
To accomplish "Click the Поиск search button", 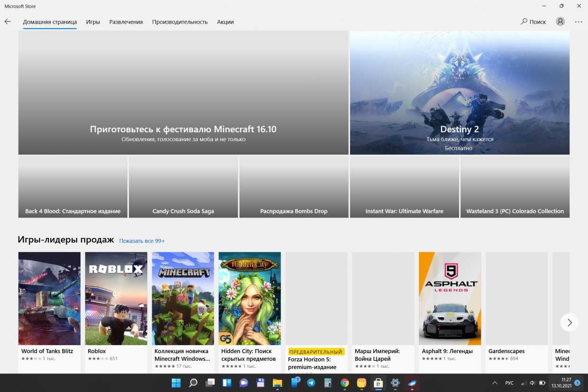I will click(x=534, y=22).
